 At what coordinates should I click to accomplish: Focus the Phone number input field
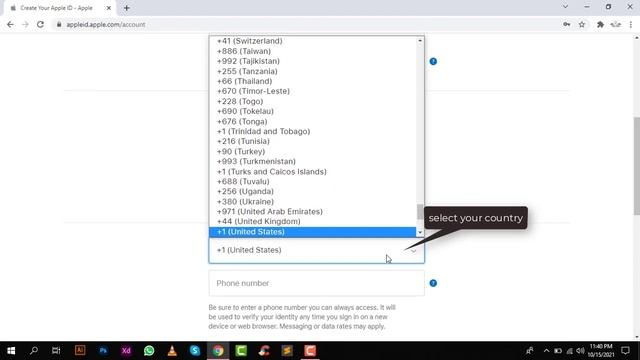tap(316, 283)
